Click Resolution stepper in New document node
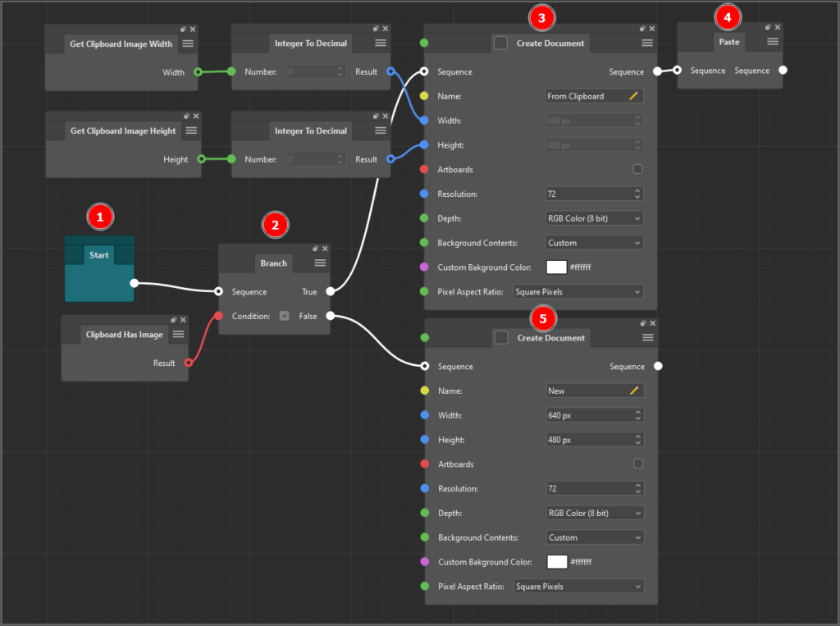The width and height of the screenshot is (840, 626). (x=638, y=488)
